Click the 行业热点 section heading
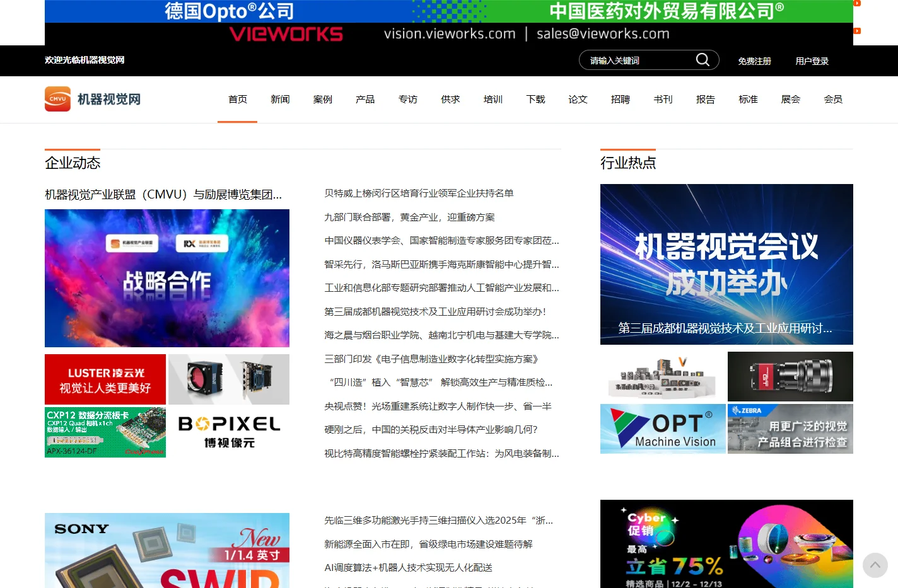The width and height of the screenshot is (898, 588). [x=628, y=163]
